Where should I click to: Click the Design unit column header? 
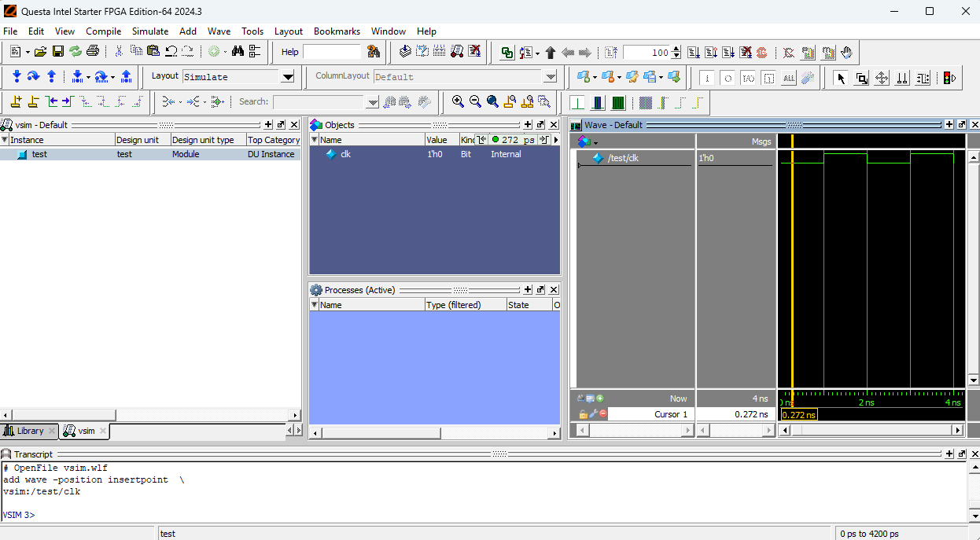[138, 140]
